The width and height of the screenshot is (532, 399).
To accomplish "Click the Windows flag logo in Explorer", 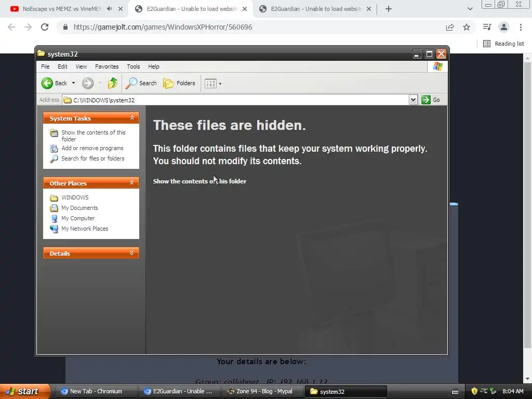I will point(437,66).
